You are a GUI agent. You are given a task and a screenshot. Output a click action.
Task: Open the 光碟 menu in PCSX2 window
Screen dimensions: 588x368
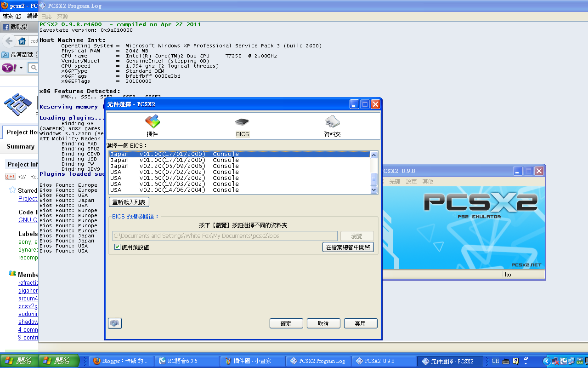pyautogui.click(x=395, y=181)
